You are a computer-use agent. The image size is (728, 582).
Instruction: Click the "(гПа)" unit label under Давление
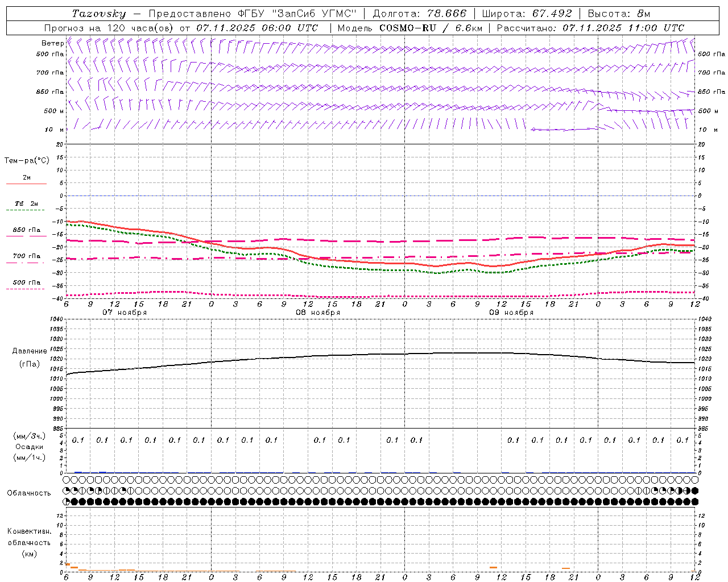(30, 364)
